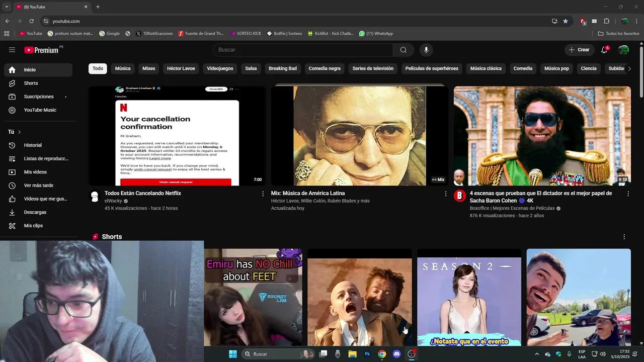Open Historial in sidebar
Screen dimensions: 644x362
[x=38, y=145]
